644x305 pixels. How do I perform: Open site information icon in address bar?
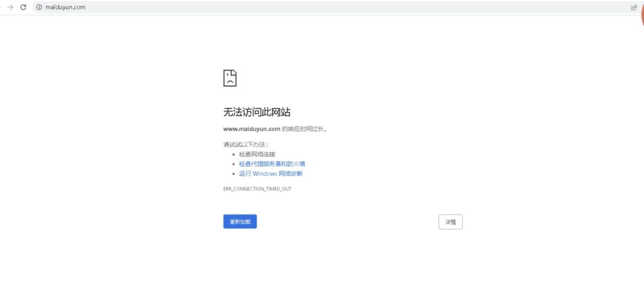pos(39,7)
